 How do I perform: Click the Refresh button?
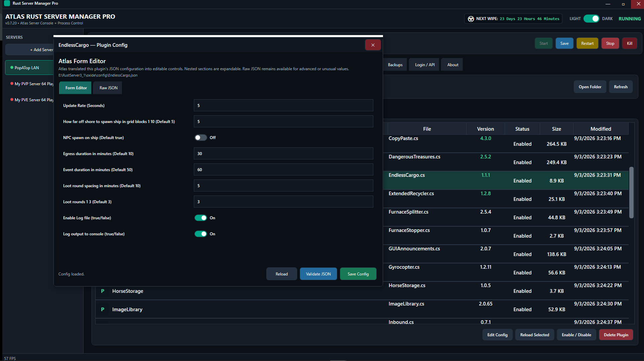click(620, 87)
